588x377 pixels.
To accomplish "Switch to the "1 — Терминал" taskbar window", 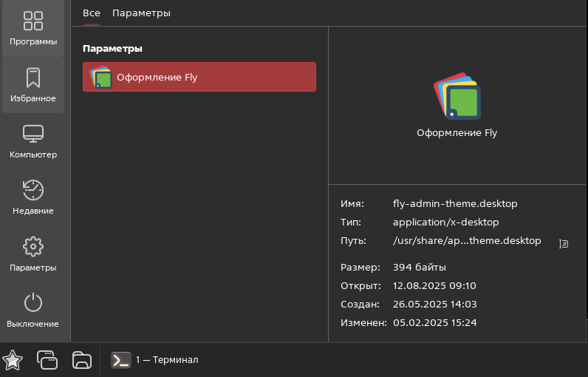I will [155, 360].
